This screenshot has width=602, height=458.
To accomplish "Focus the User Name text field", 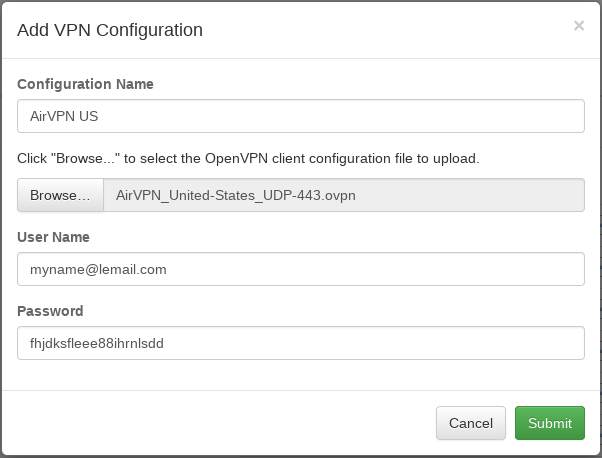I will (300, 269).
